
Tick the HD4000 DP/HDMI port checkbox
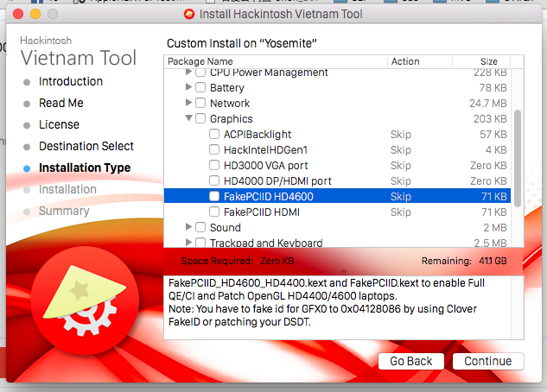click(x=214, y=181)
